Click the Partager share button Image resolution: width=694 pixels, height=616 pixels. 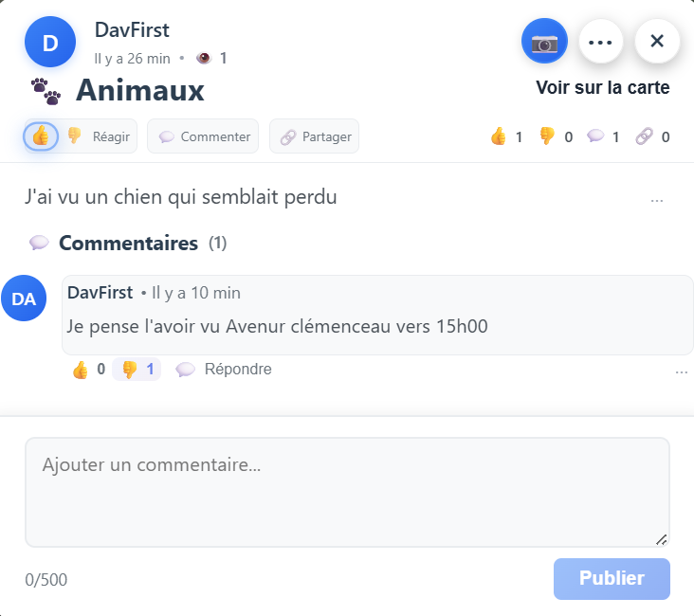pyautogui.click(x=315, y=136)
